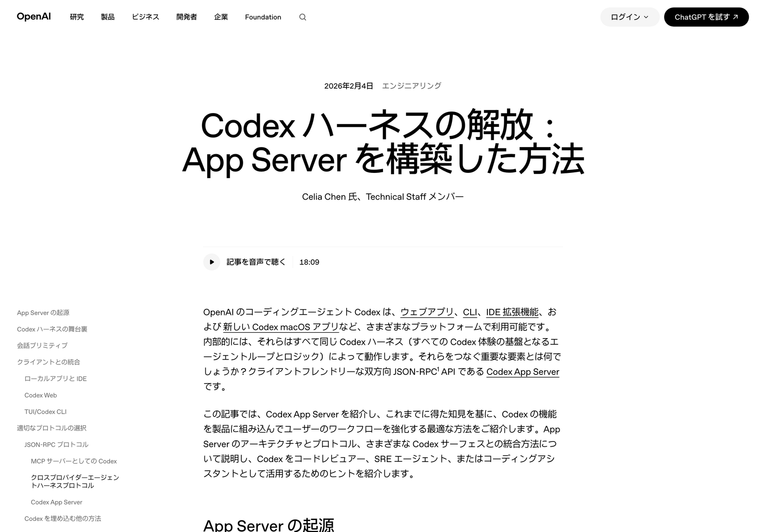Go to クロスプロバイダーエージェントハーネスプロトコル section

click(75, 481)
